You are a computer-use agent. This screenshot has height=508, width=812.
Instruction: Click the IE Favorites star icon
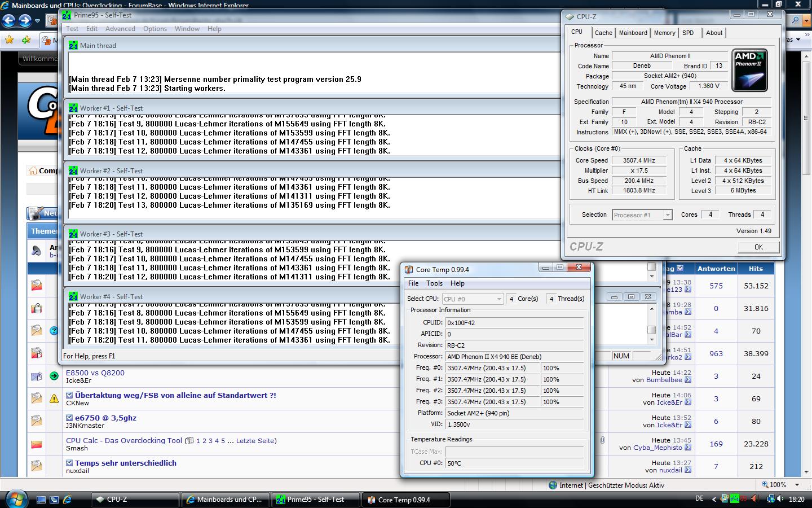[9, 40]
